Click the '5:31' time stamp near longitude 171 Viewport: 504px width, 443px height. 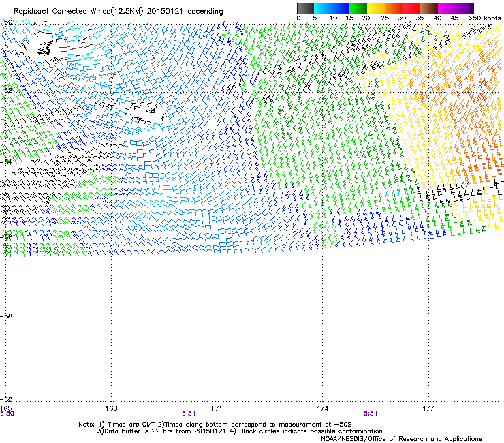pos(189,414)
